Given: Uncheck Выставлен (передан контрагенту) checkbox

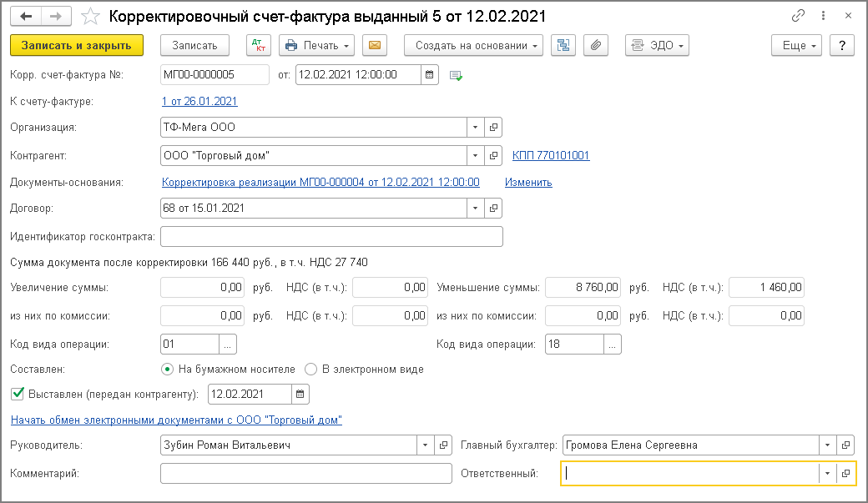Looking at the screenshot, I should pyautogui.click(x=16, y=393).
